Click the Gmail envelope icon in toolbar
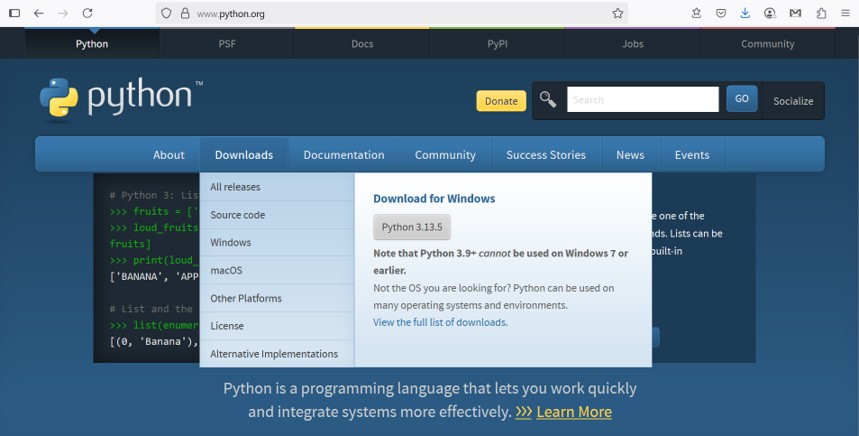This screenshot has height=436, width=859. pyautogui.click(x=795, y=13)
